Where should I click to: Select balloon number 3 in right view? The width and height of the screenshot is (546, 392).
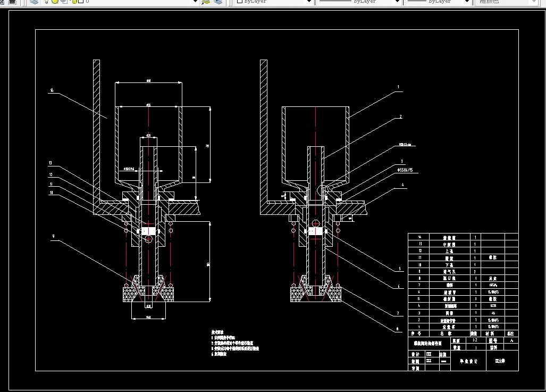pyautogui.click(x=402, y=161)
